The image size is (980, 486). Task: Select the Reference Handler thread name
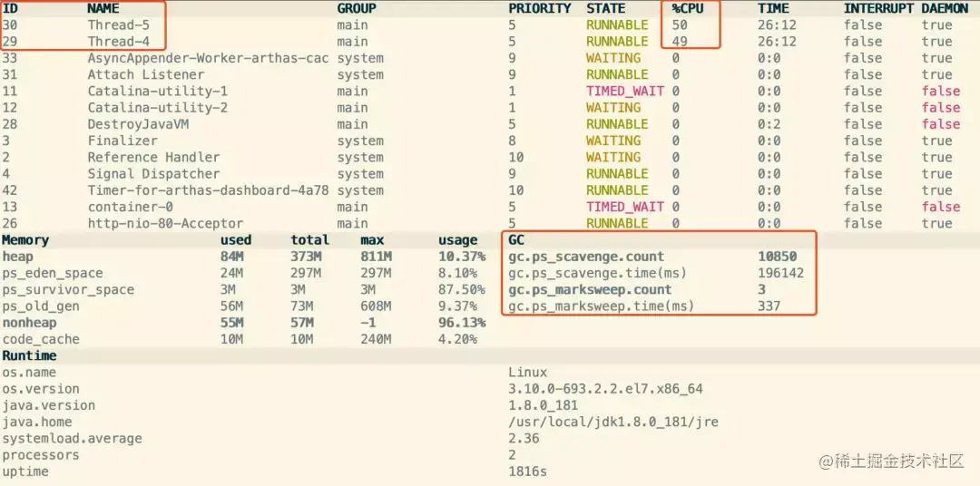coord(153,158)
